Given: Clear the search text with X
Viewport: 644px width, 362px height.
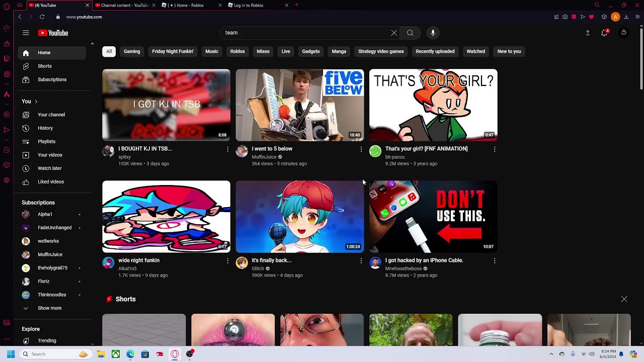Looking at the screenshot, I should (394, 33).
